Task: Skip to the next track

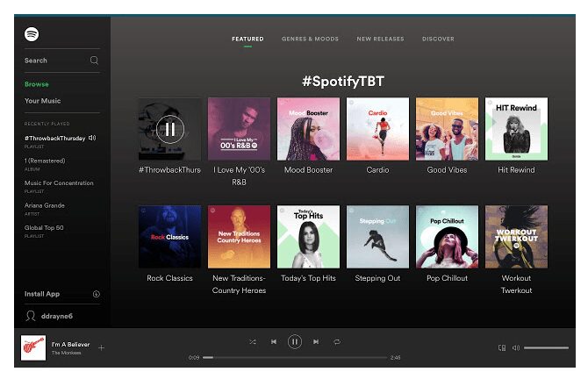Action: click(x=316, y=342)
